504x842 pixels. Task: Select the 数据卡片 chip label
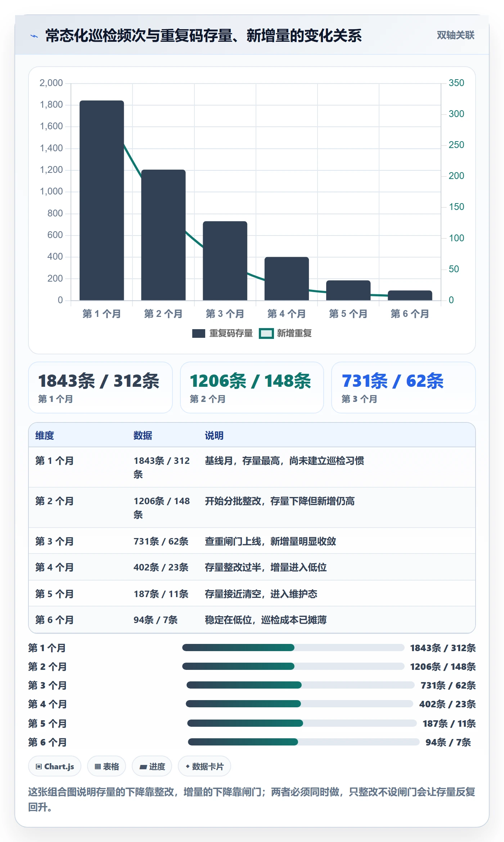point(208,766)
